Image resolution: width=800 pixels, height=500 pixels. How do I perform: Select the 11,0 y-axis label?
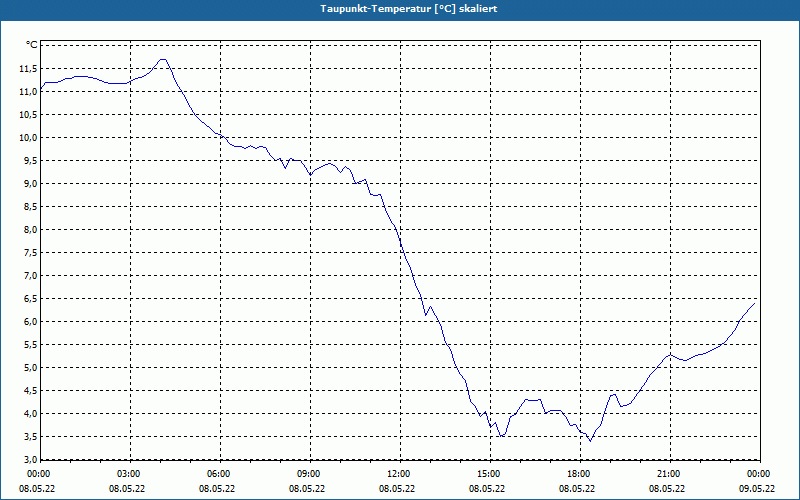pos(28,92)
